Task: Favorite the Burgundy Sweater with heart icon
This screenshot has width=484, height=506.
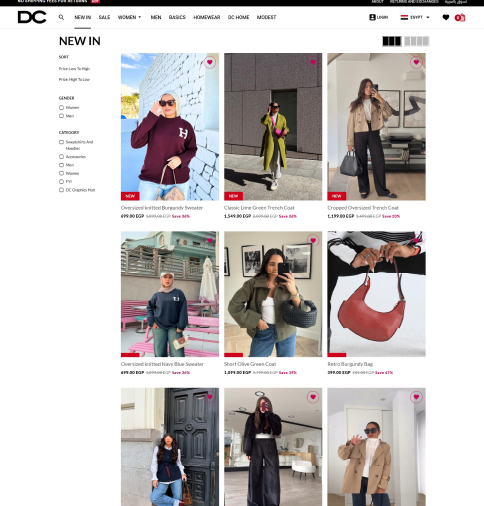Action: [x=210, y=62]
